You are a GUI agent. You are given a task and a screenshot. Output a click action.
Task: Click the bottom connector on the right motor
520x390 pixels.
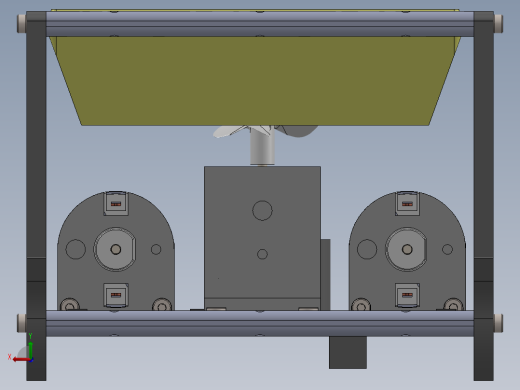[x=407, y=295]
